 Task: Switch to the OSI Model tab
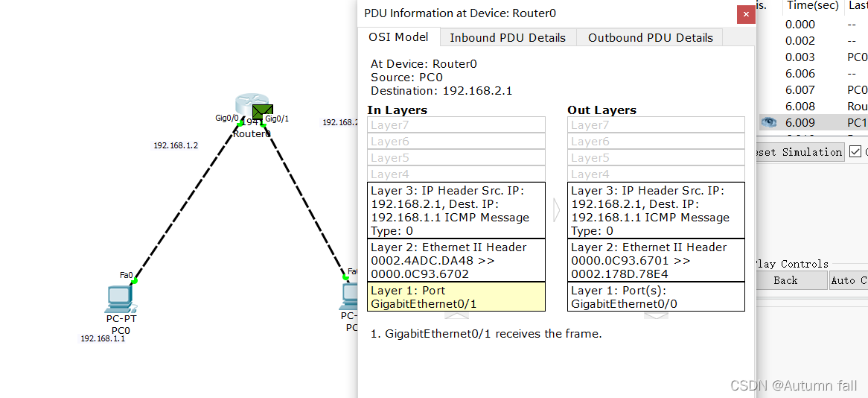(398, 37)
